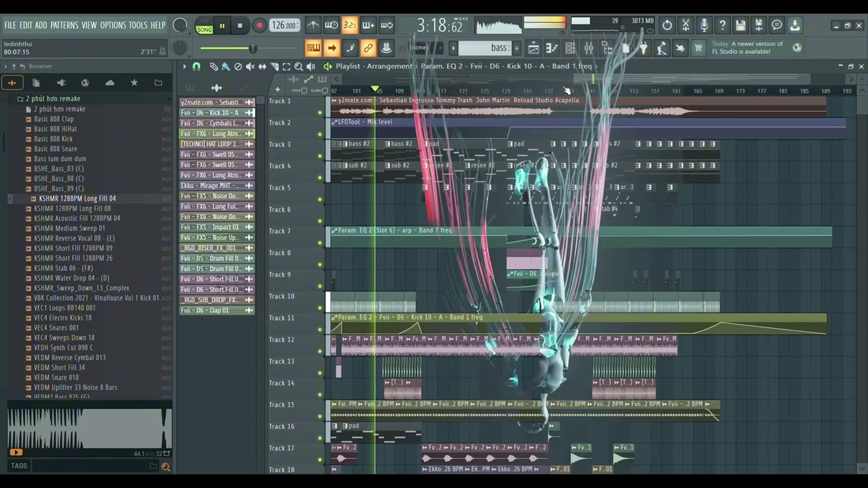Open the PATTERNS menu
The height and width of the screenshot is (488, 868).
[x=64, y=25]
